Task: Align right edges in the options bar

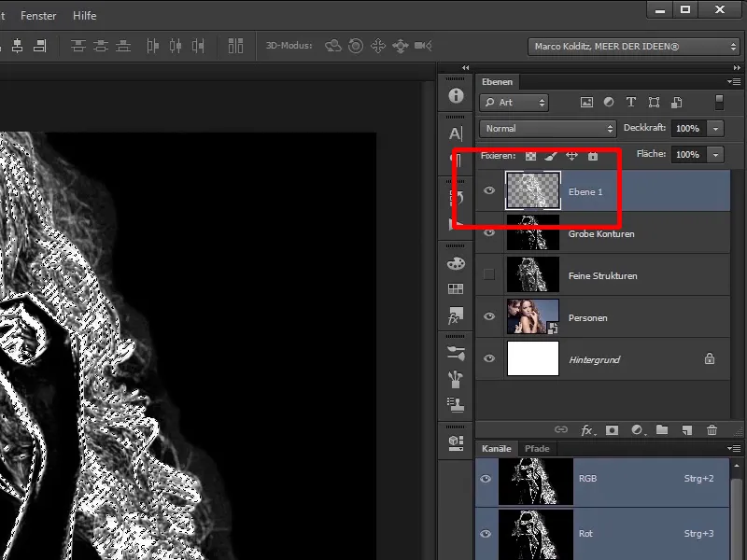Action: (40, 46)
